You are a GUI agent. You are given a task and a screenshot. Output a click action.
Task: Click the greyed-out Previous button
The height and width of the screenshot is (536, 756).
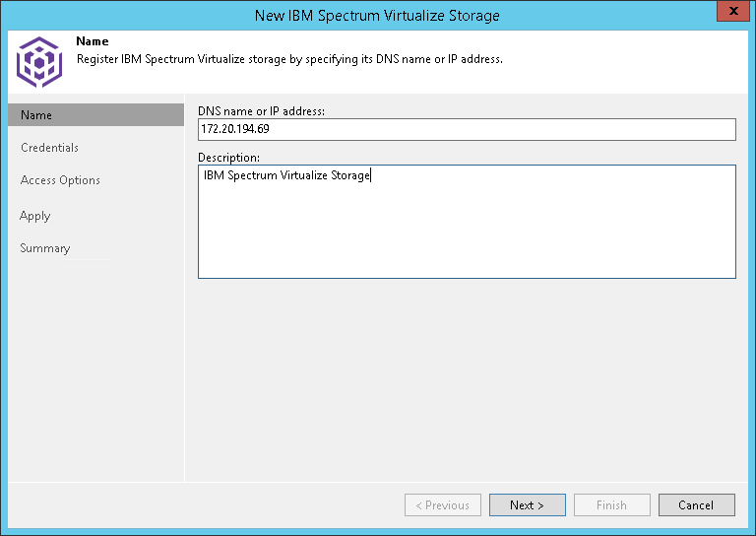[x=442, y=505]
